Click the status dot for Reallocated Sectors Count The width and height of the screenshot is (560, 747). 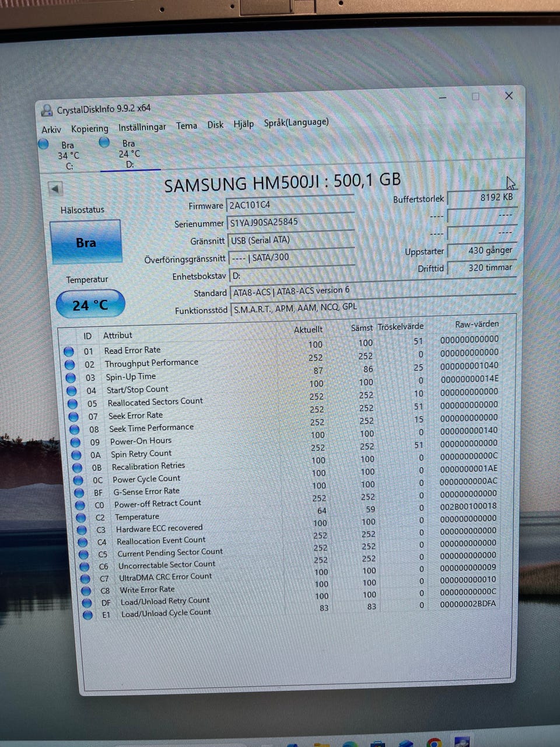[x=72, y=403]
